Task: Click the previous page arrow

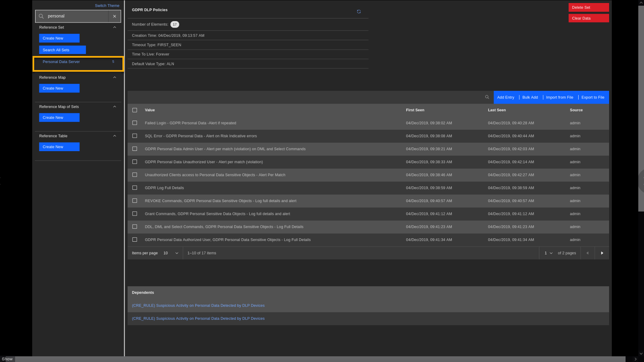Action: [x=587, y=253]
